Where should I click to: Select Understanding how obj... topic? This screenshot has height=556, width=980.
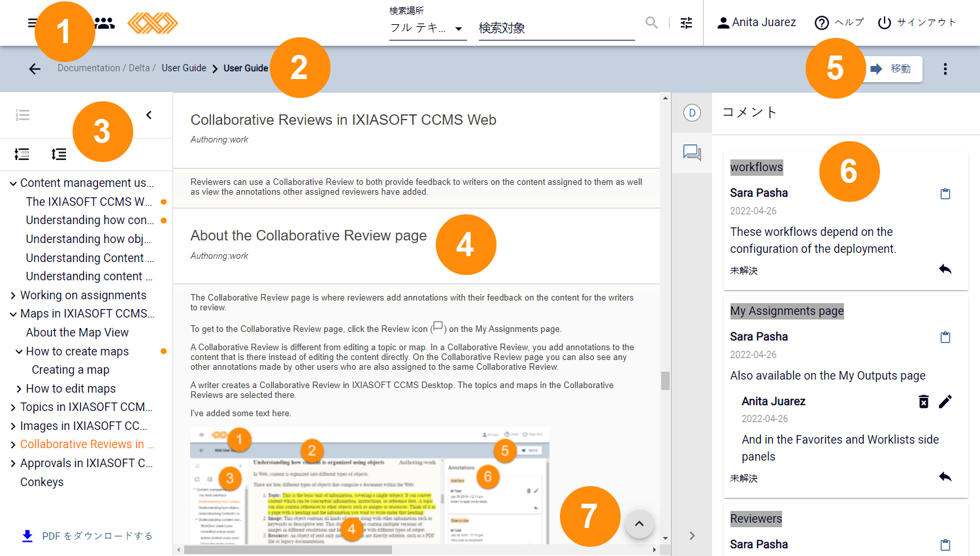pyautogui.click(x=88, y=239)
